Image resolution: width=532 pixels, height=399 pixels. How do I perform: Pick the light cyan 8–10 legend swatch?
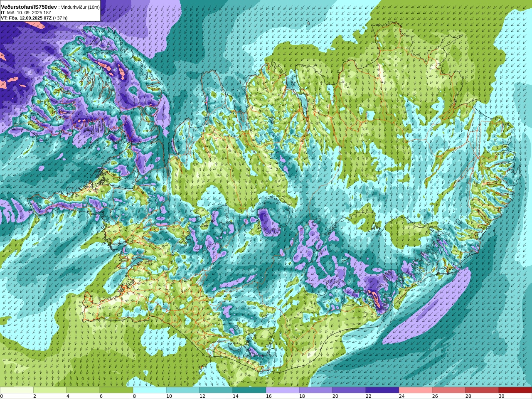[150, 390]
